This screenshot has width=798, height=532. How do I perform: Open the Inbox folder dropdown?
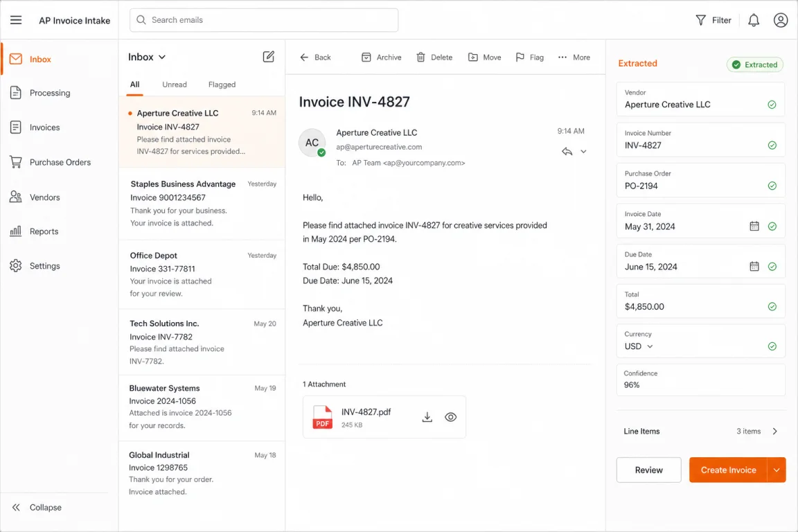[x=147, y=57]
